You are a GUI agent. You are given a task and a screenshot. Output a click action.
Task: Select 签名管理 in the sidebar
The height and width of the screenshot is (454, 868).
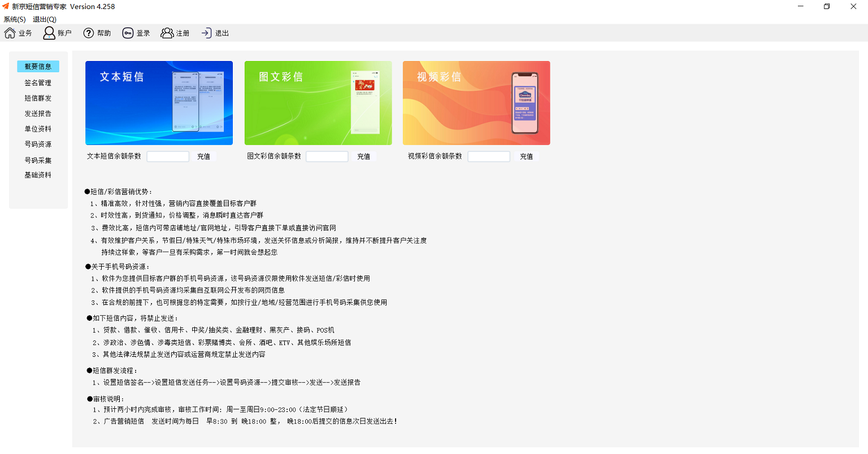tap(38, 82)
